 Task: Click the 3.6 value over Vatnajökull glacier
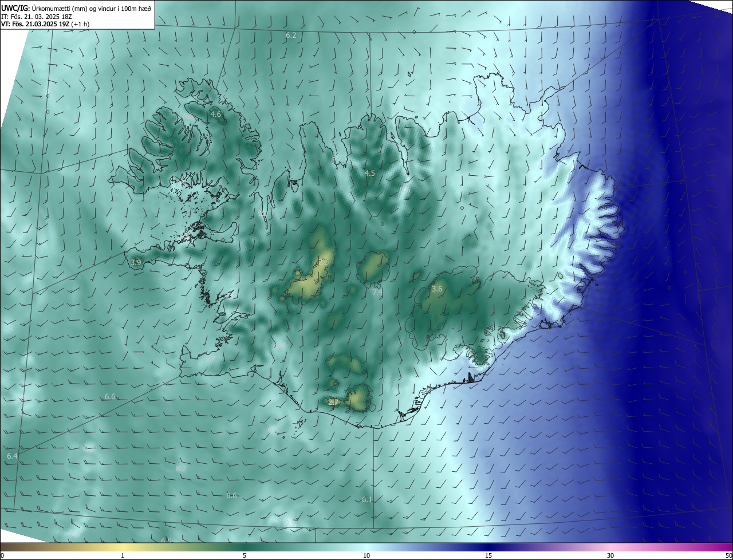pos(437,289)
